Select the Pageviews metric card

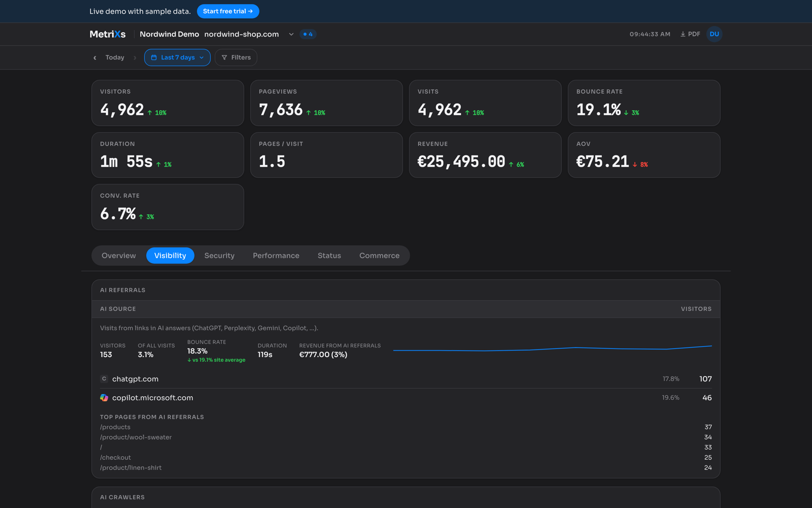coord(326,103)
